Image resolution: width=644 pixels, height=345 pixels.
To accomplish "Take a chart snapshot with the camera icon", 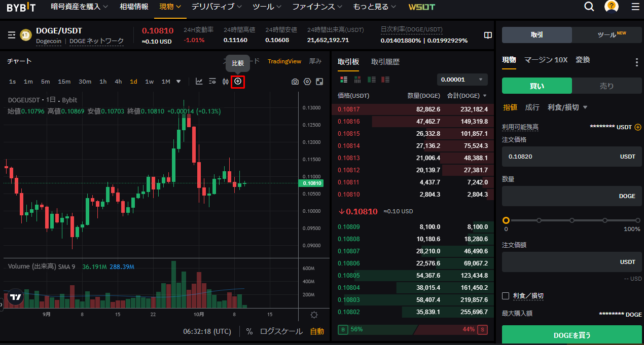I will coord(295,81).
